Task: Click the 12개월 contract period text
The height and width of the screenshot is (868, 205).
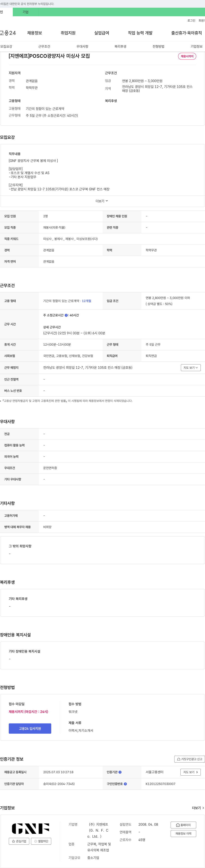Action: [86, 301]
